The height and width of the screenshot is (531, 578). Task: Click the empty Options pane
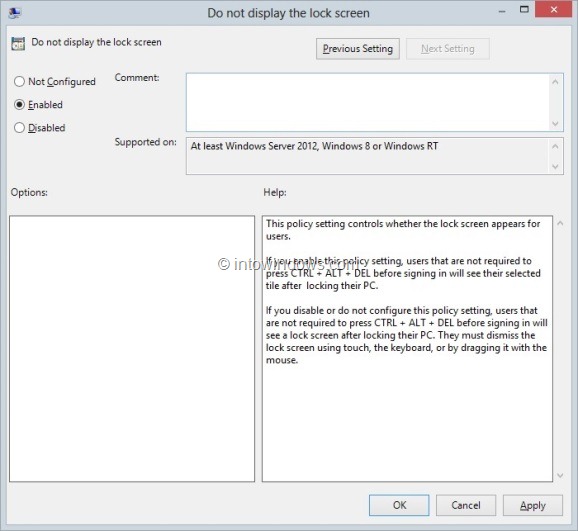click(132, 348)
